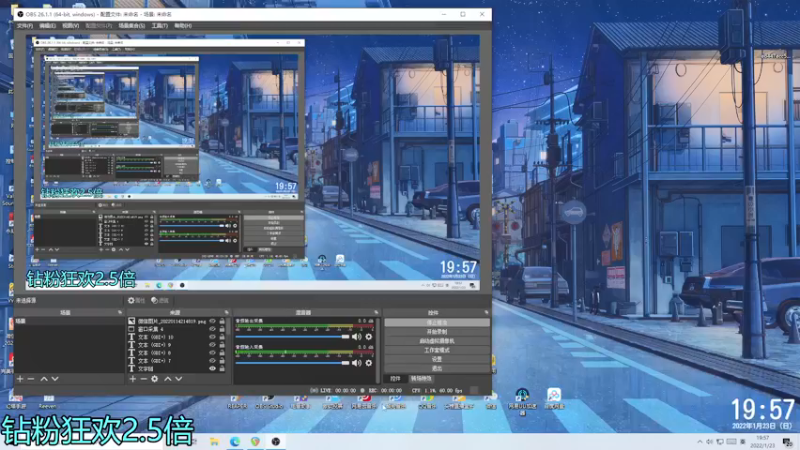Viewport: 800px width, 450px height.
Task: Move the selected source up
Action: 167,379
